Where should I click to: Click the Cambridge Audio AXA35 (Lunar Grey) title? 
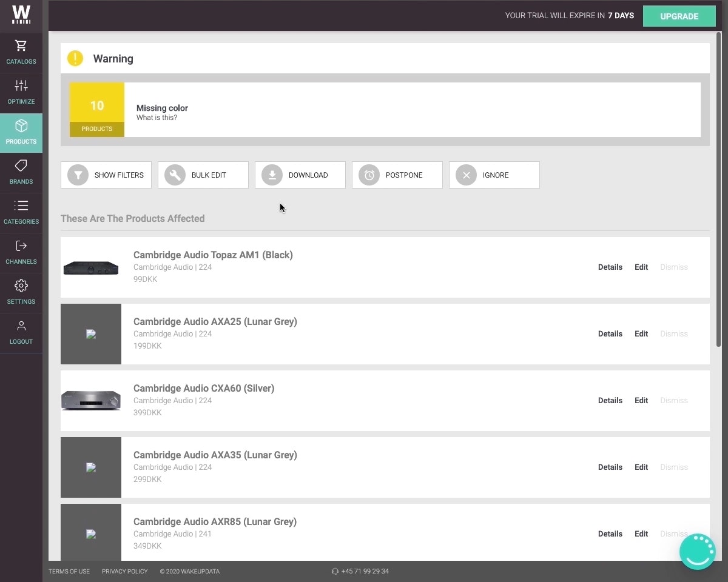(x=215, y=455)
